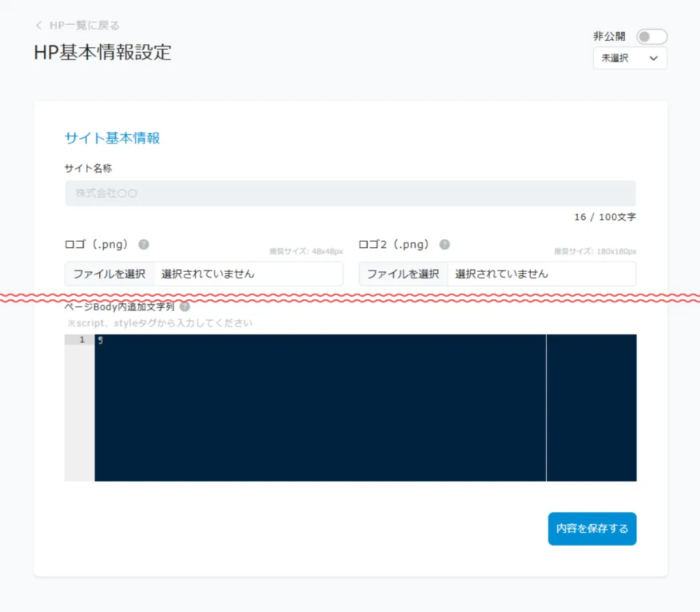Go back via the HP一覧に戻る link

point(83,26)
